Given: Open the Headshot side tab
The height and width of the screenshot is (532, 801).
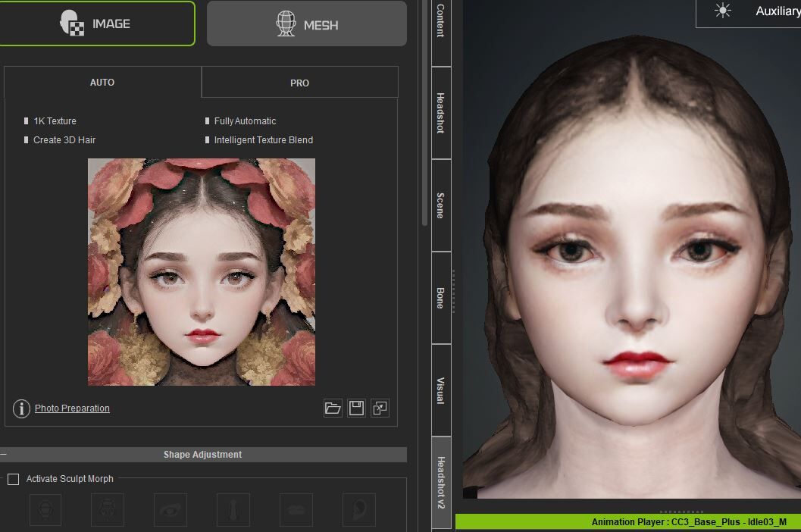Looking at the screenshot, I should click(441, 113).
